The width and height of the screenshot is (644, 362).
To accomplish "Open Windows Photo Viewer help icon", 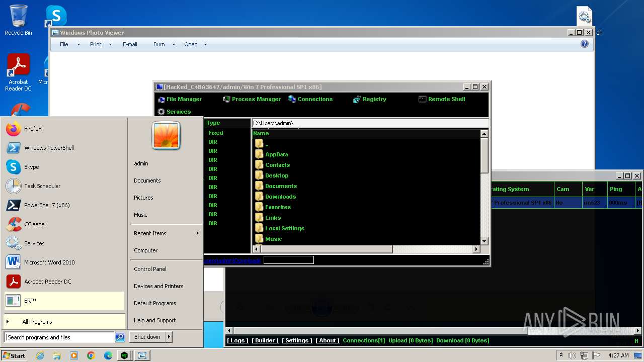I will 584,44.
